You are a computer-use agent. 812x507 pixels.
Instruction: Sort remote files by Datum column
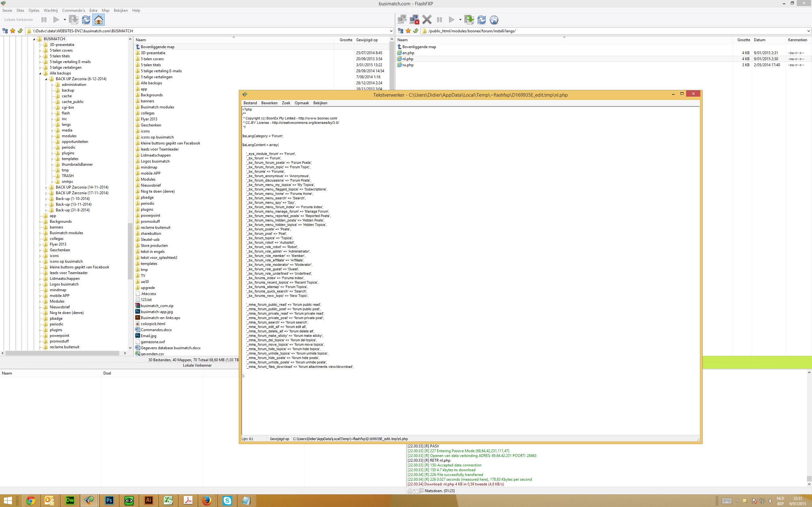pos(759,40)
